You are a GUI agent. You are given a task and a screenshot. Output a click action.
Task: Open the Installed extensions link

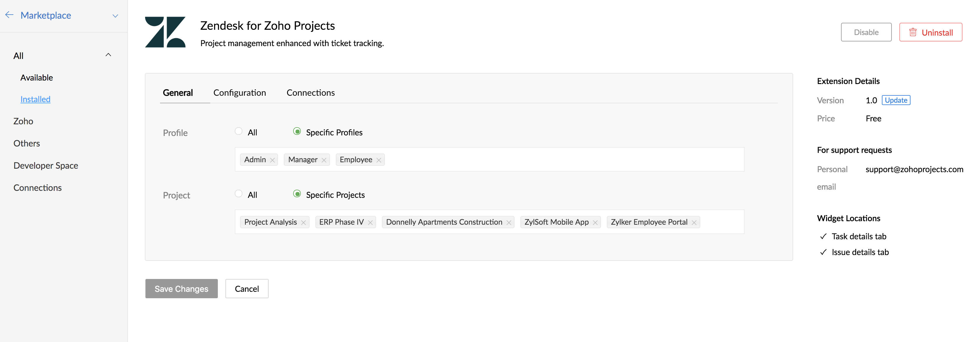click(x=35, y=99)
